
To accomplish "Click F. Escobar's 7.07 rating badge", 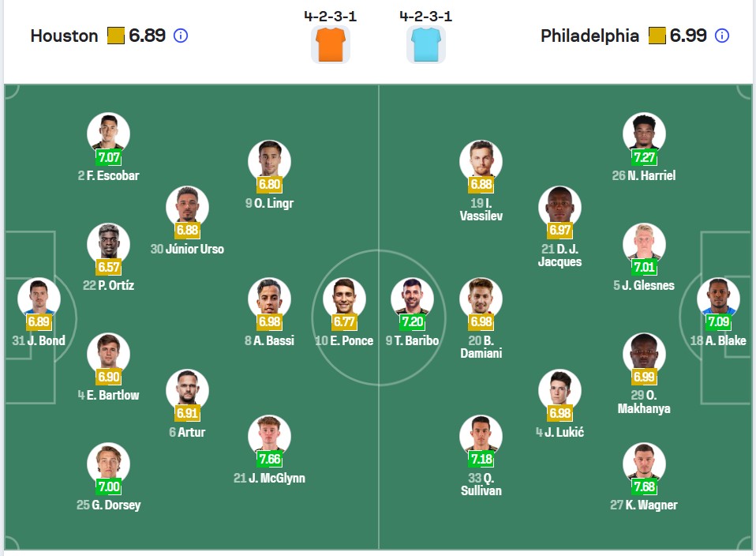I will tap(108, 157).
